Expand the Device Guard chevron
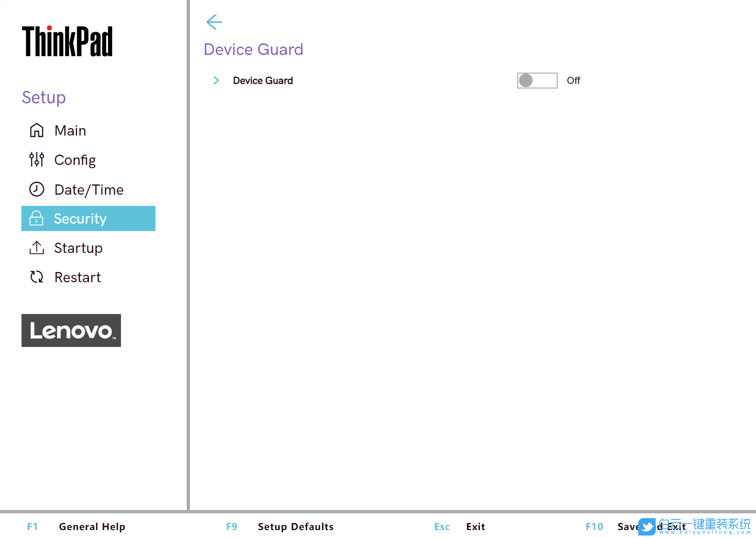 click(x=216, y=81)
